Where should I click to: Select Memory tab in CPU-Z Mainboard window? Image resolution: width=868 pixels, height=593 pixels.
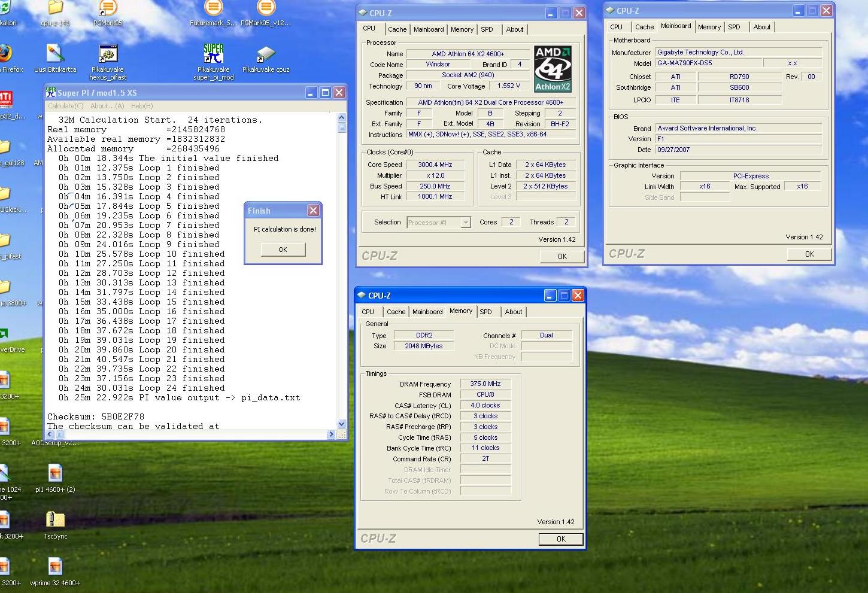tap(709, 27)
